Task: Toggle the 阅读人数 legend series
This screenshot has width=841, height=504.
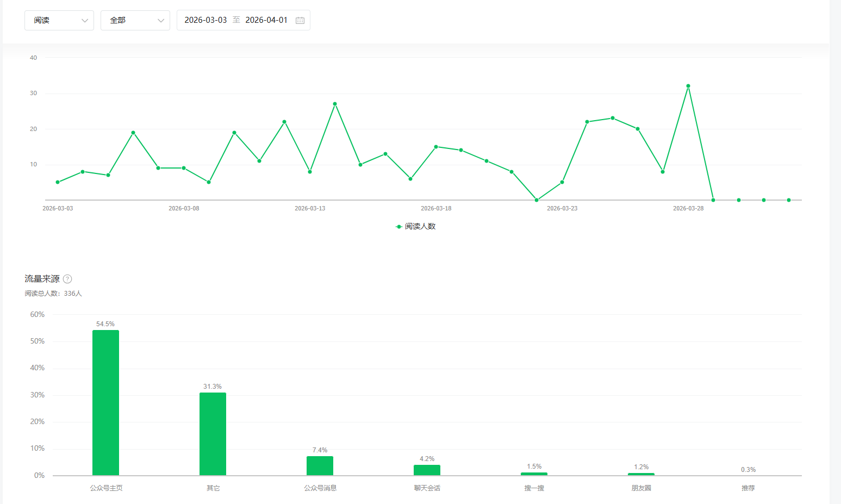Action: [x=416, y=226]
